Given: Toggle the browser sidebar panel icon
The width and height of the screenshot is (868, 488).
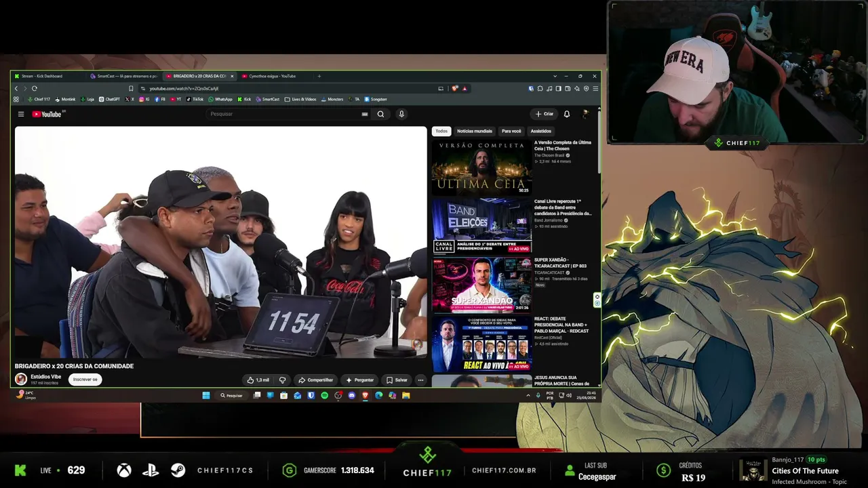Looking at the screenshot, I should coord(558,88).
